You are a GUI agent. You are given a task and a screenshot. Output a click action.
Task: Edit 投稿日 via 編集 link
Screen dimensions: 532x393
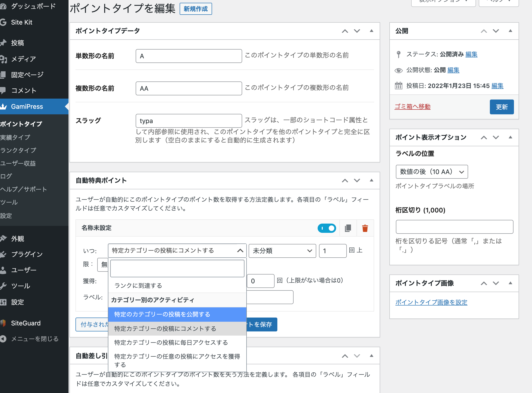[497, 86]
